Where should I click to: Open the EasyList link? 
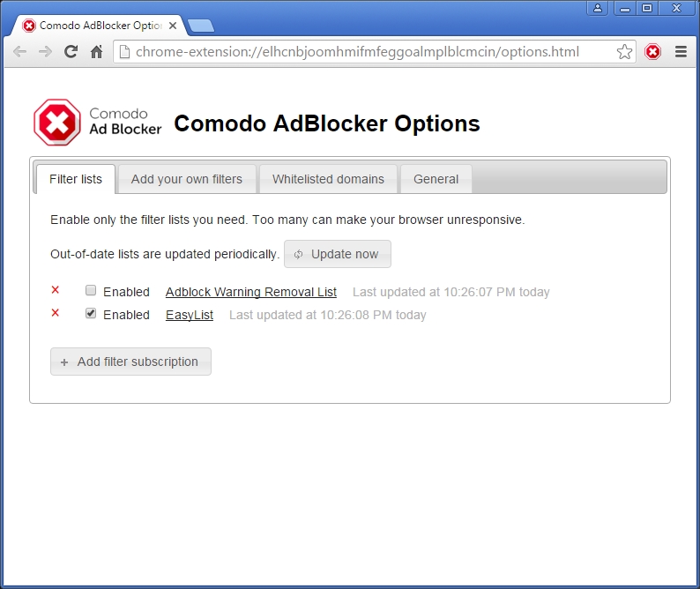(x=190, y=315)
